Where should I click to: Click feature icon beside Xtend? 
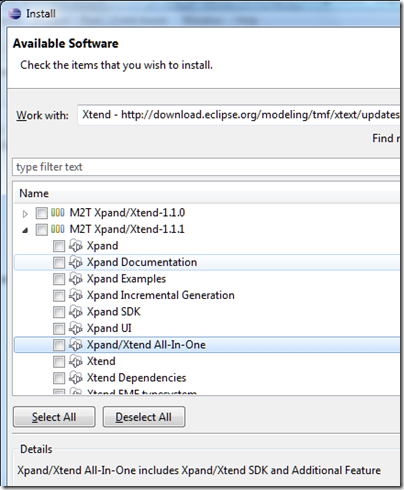tap(76, 361)
